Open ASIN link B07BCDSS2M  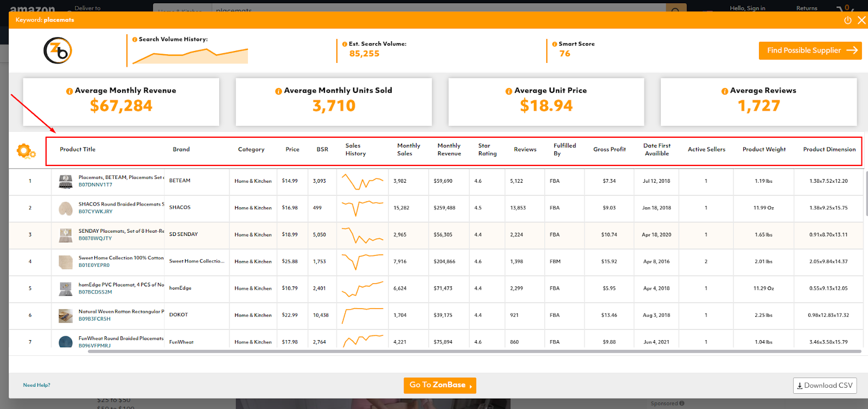coord(95,292)
